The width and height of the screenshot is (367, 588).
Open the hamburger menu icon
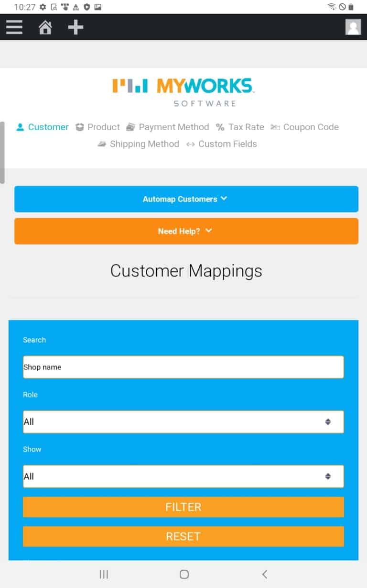[x=14, y=27]
